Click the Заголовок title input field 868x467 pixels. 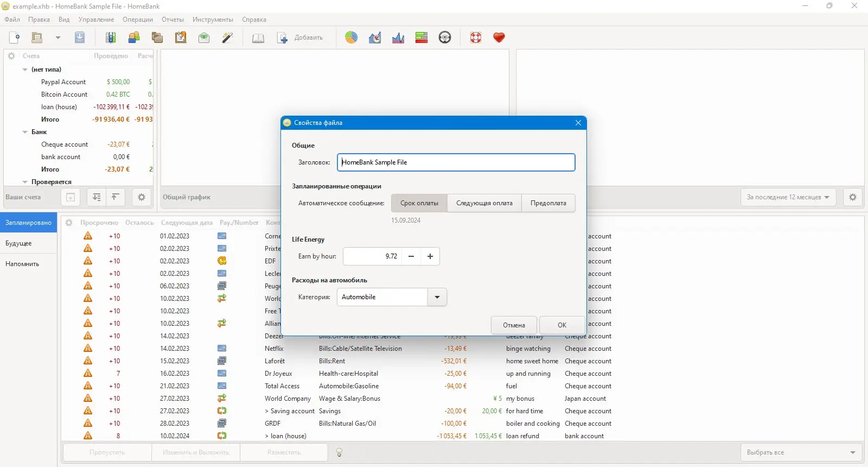(x=456, y=162)
